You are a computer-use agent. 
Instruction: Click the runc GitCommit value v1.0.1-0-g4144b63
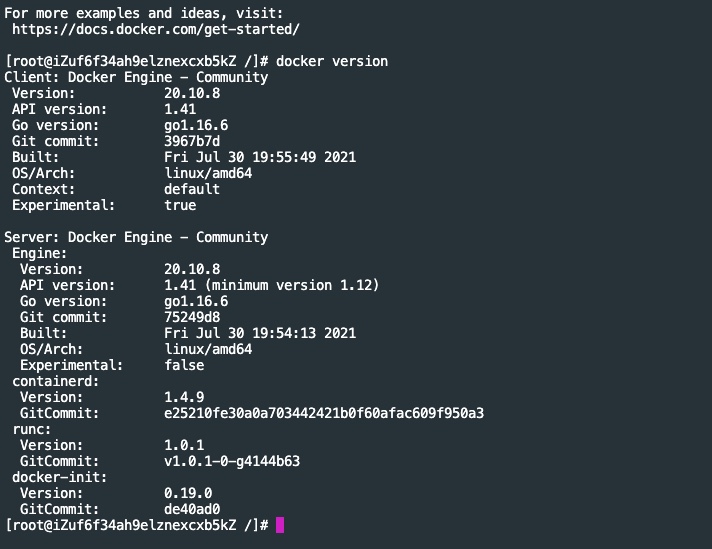point(232,461)
